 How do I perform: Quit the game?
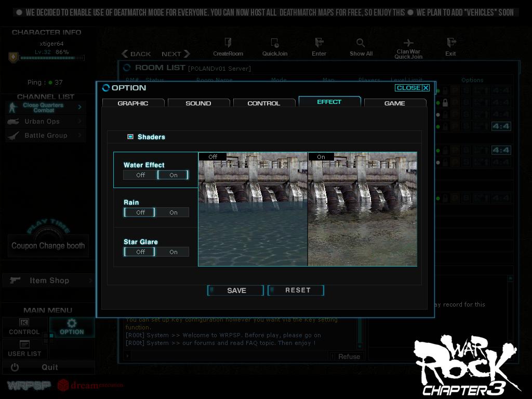pos(48,367)
